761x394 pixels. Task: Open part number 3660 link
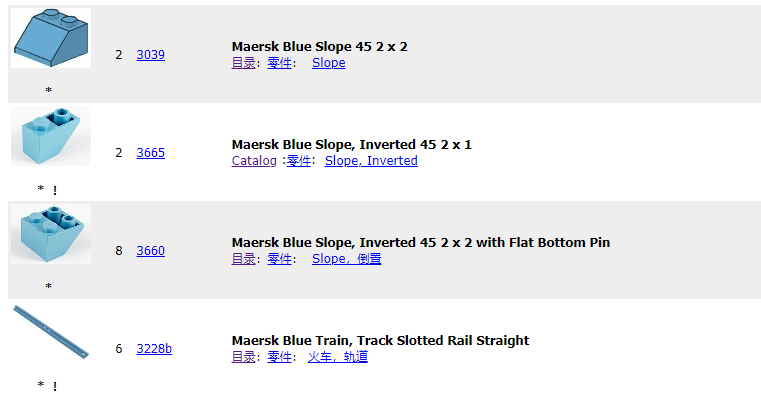(150, 251)
